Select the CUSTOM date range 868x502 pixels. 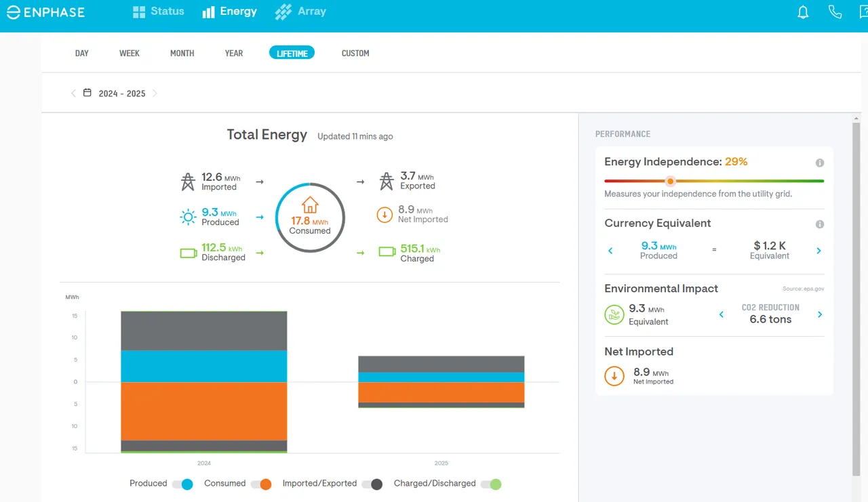pos(355,53)
